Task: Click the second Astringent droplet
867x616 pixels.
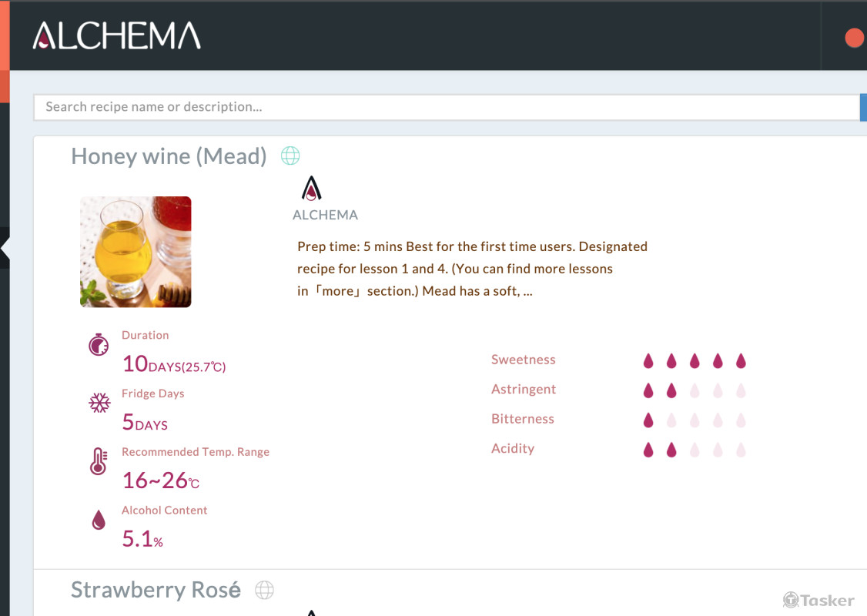Action: point(671,390)
